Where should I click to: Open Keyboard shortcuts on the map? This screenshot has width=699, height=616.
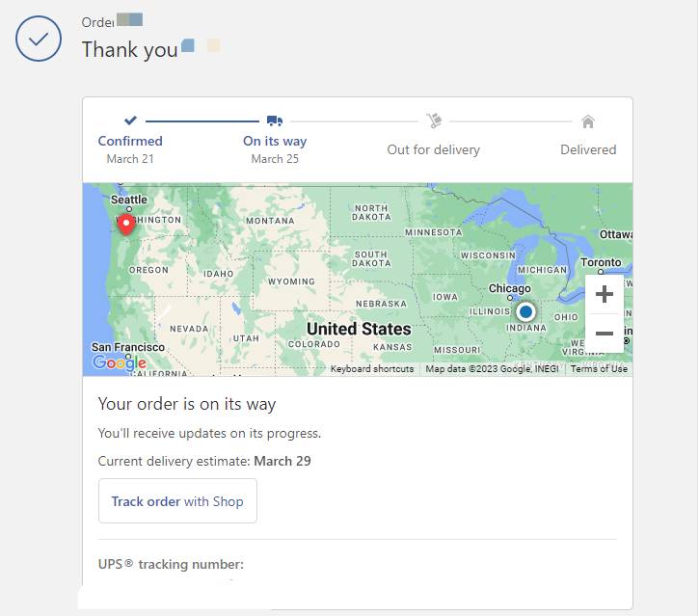pyautogui.click(x=372, y=368)
